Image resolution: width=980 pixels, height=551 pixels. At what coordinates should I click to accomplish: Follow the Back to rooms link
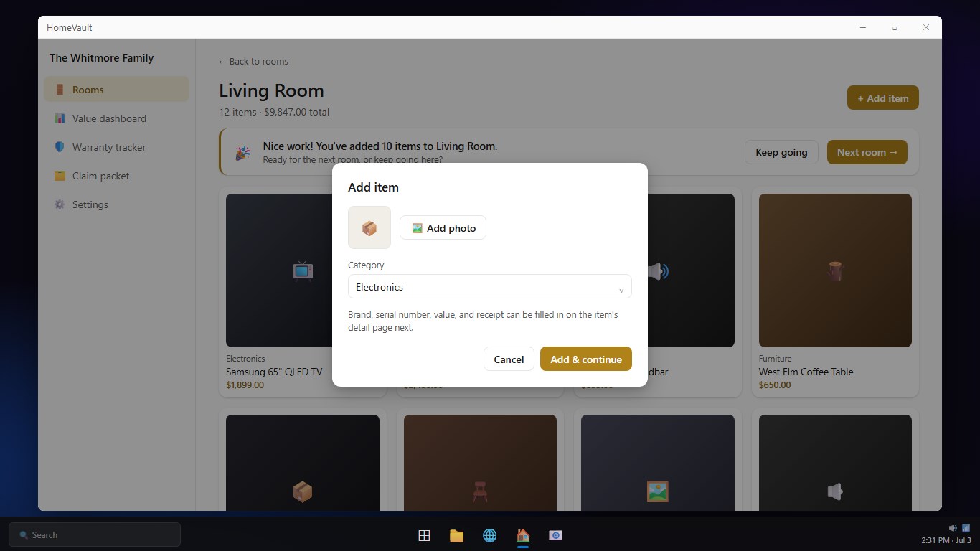pos(253,61)
